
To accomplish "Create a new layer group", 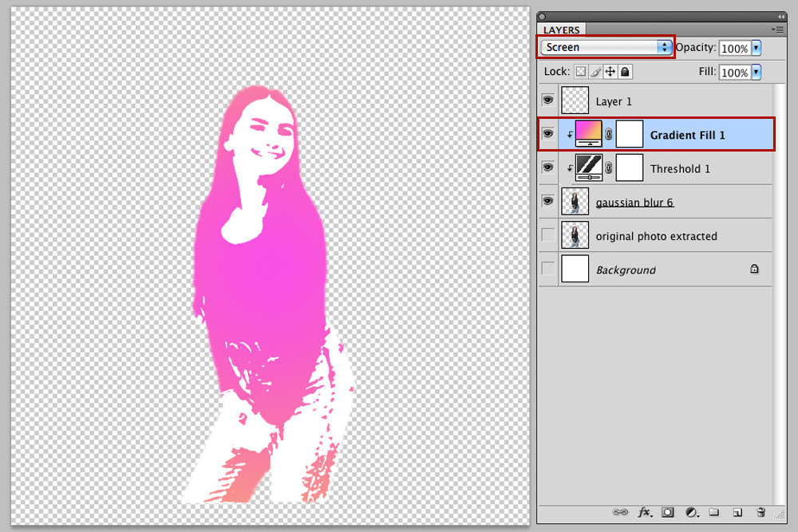I will click(714, 512).
